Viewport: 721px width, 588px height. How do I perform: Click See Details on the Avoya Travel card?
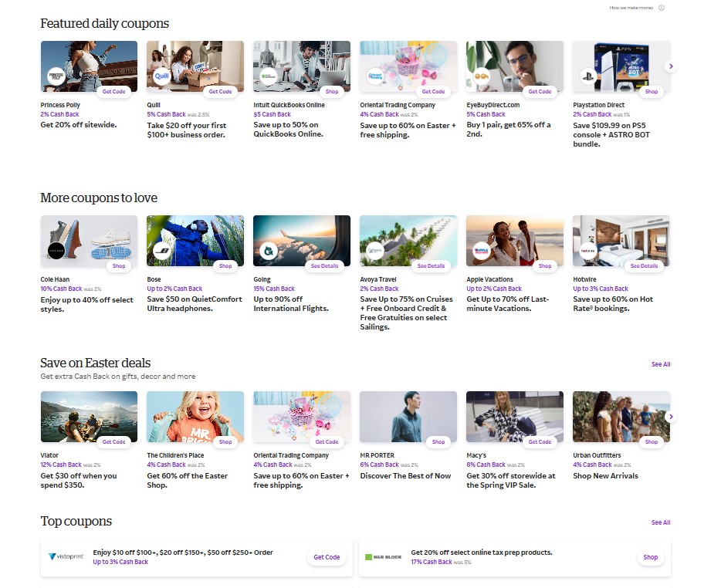pyautogui.click(x=431, y=265)
